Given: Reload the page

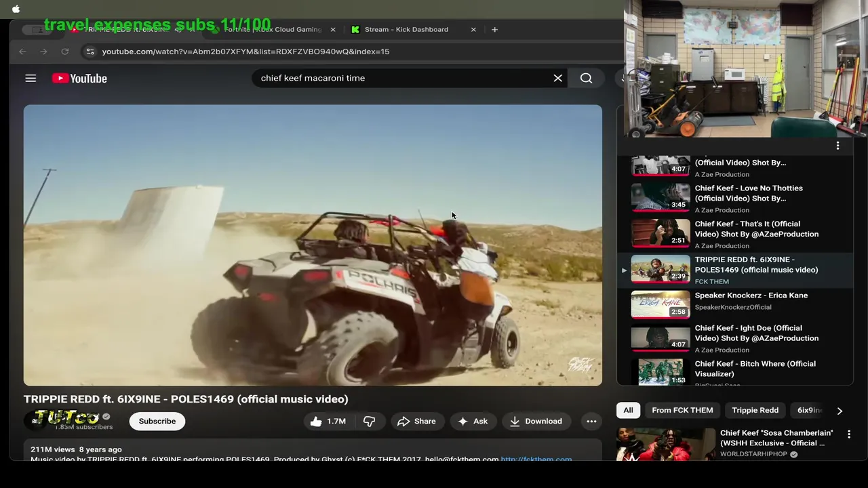Looking at the screenshot, I should coord(65,52).
